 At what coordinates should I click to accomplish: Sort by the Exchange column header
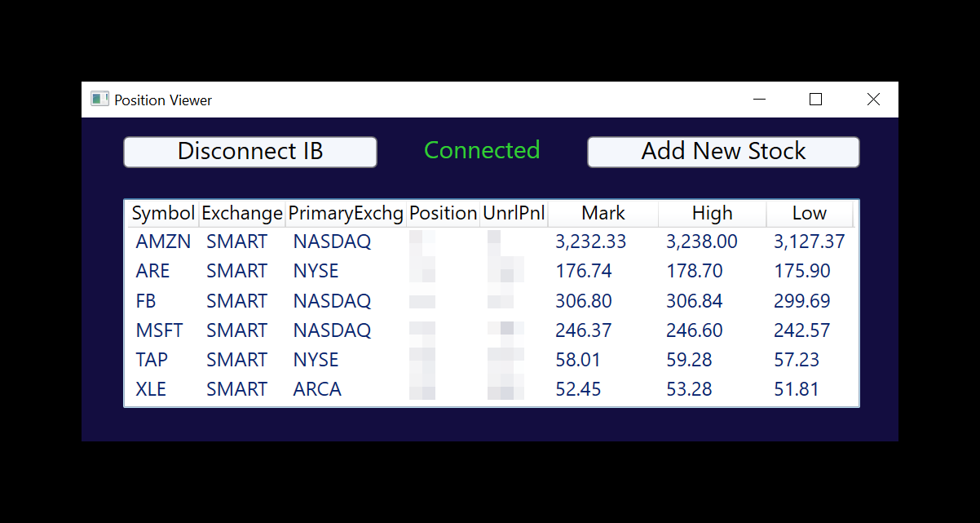click(242, 214)
